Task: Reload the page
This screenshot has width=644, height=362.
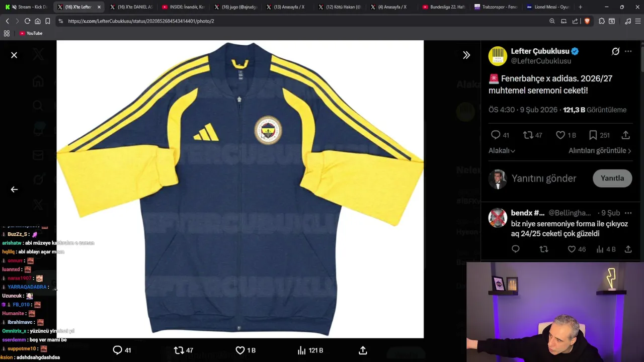Action: tap(27, 21)
